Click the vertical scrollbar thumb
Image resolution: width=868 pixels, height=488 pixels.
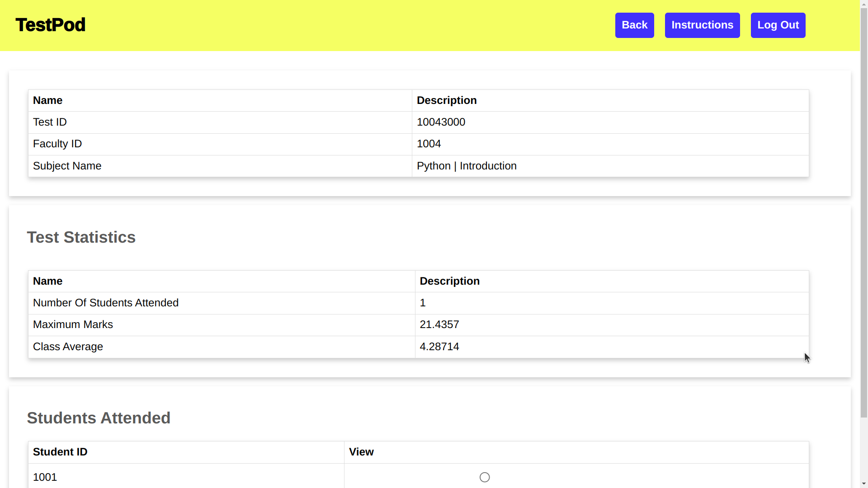[x=864, y=212]
